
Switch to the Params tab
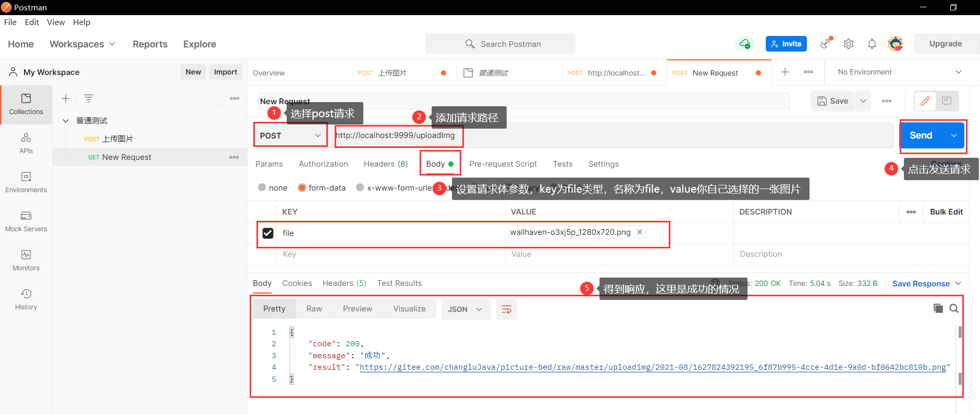click(x=269, y=164)
